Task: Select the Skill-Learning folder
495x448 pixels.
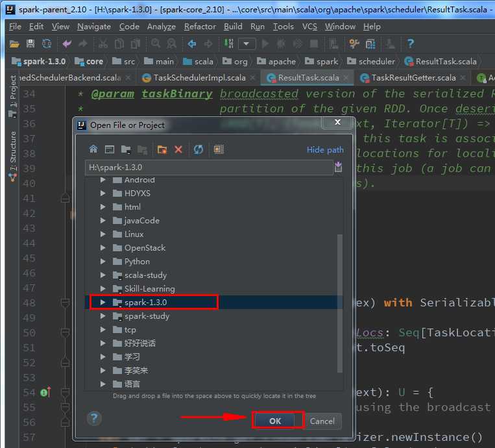Action: tap(149, 288)
